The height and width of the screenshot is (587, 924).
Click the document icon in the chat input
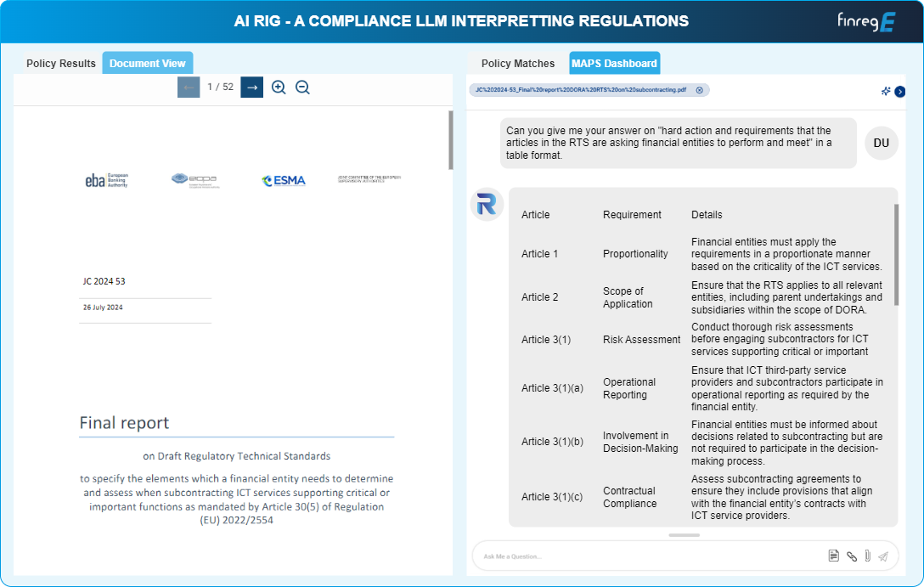[833, 556]
